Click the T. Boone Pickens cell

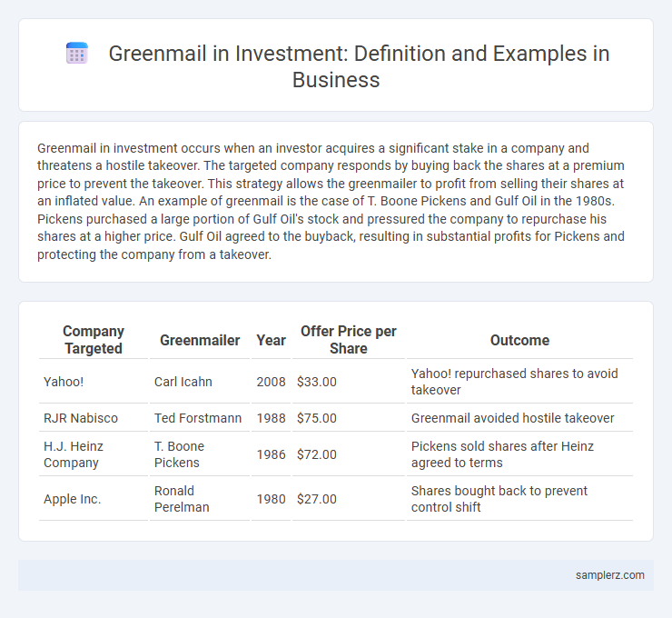point(200,454)
